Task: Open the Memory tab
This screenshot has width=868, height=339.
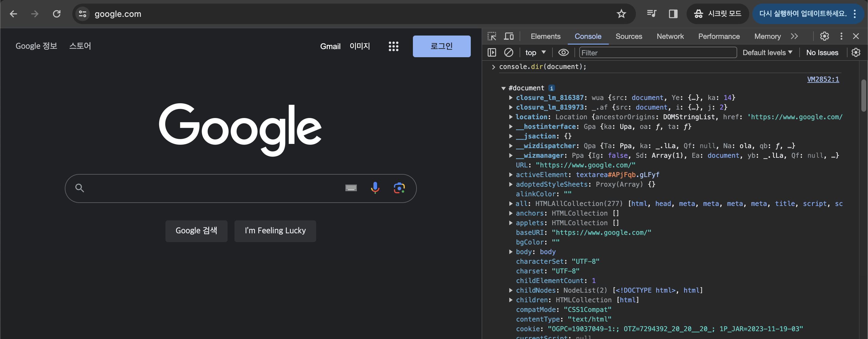Action: coord(767,36)
